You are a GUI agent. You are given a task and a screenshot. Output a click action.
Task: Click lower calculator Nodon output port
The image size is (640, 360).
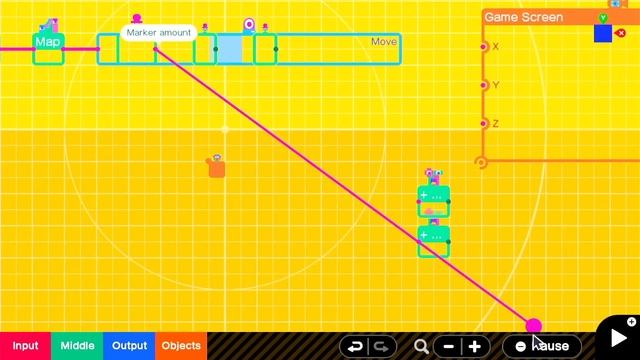448,242
